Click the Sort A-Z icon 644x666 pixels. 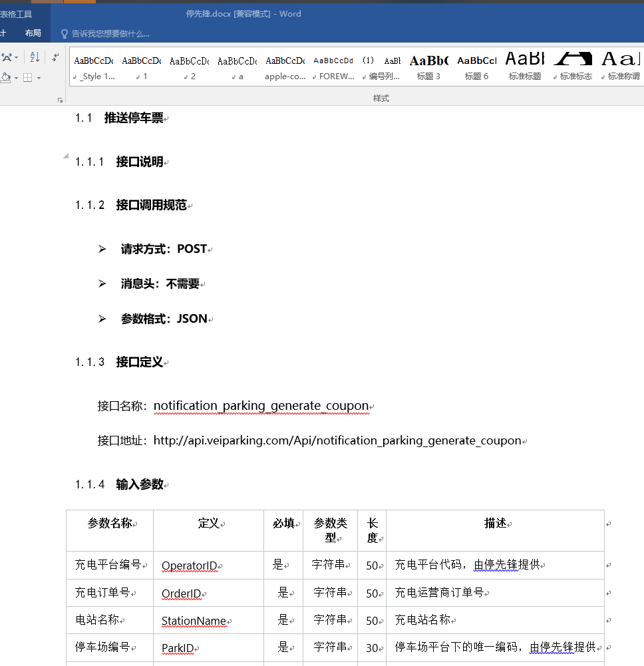pyautogui.click(x=35, y=57)
